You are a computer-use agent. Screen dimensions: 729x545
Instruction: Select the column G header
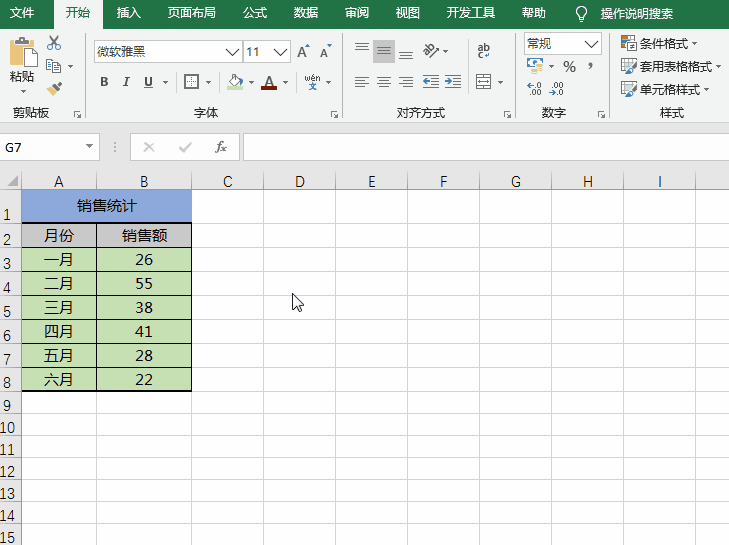(516, 181)
